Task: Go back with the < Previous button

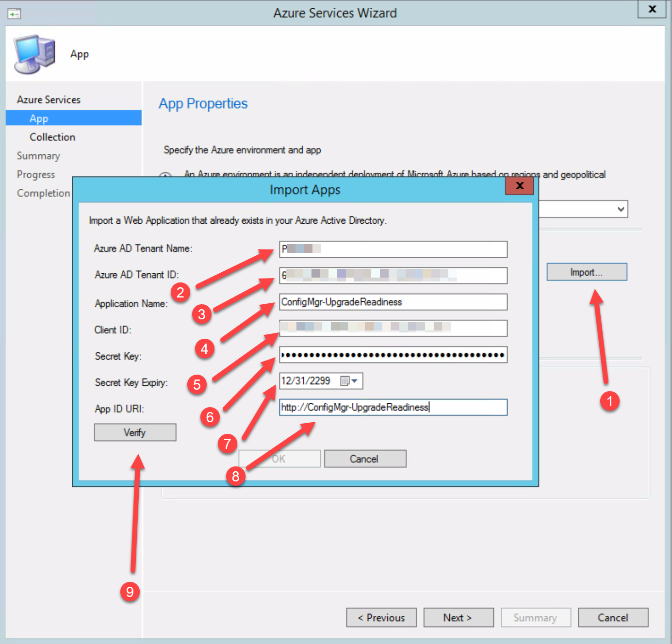Action: pos(381,617)
